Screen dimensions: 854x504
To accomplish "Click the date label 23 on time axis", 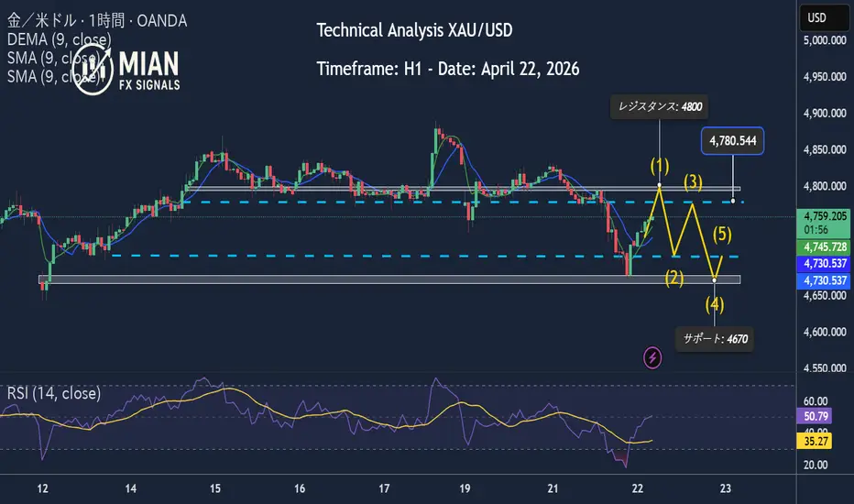I will tap(726, 488).
